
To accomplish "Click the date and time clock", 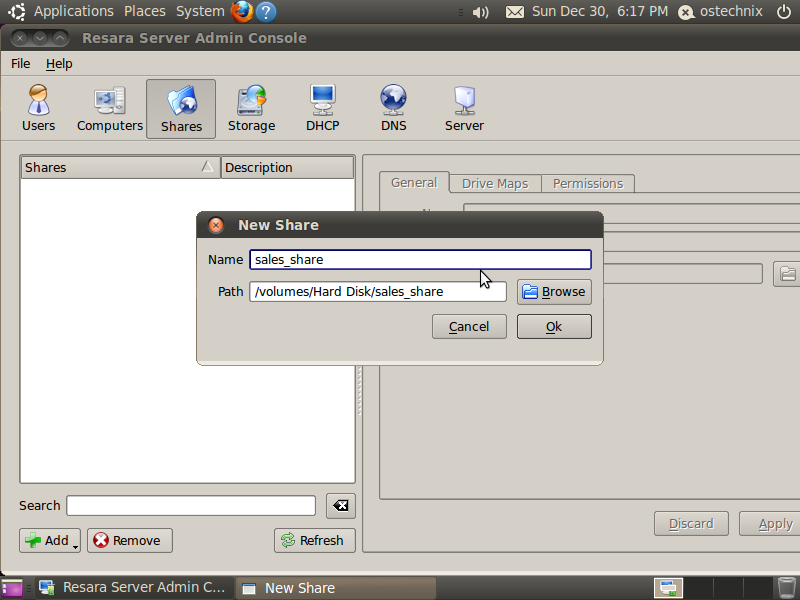I will coord(599,11).
